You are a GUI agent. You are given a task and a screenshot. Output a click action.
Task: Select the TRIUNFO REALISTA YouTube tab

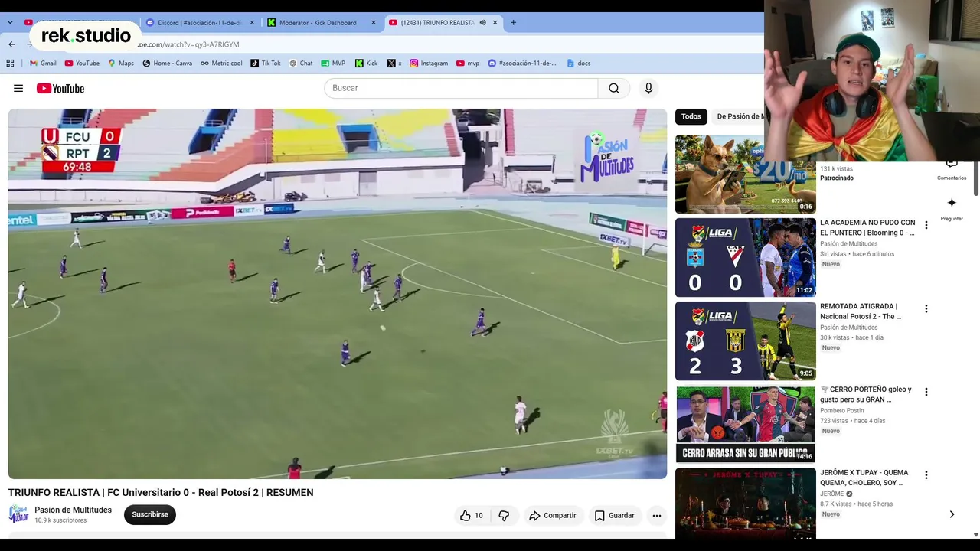click(x=443, y=23)
